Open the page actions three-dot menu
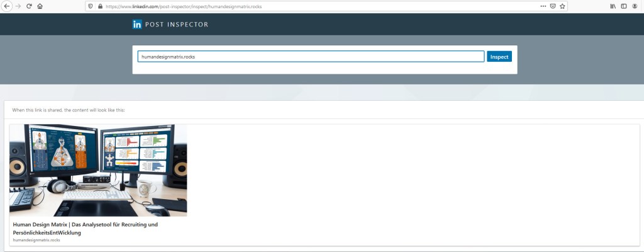The image size is (644, 252). point(543,6)
